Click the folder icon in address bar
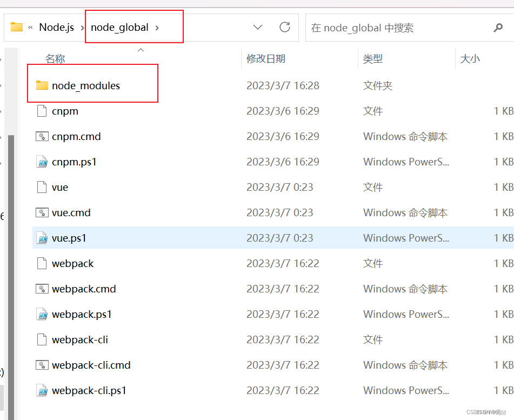 17,27
